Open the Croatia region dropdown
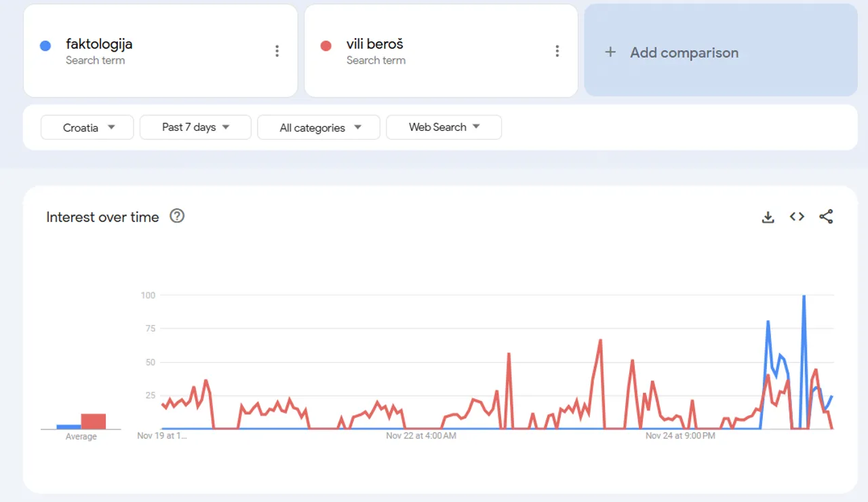 [87, 128]
